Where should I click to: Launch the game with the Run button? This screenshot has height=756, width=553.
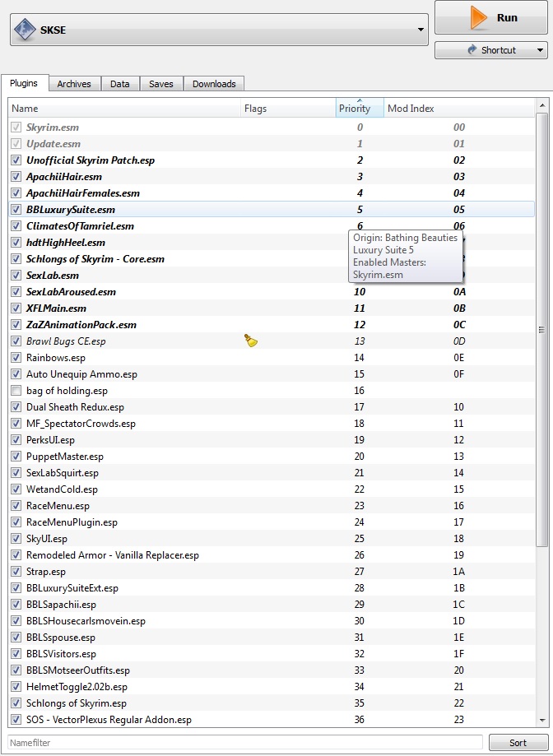tap(490, 17)
